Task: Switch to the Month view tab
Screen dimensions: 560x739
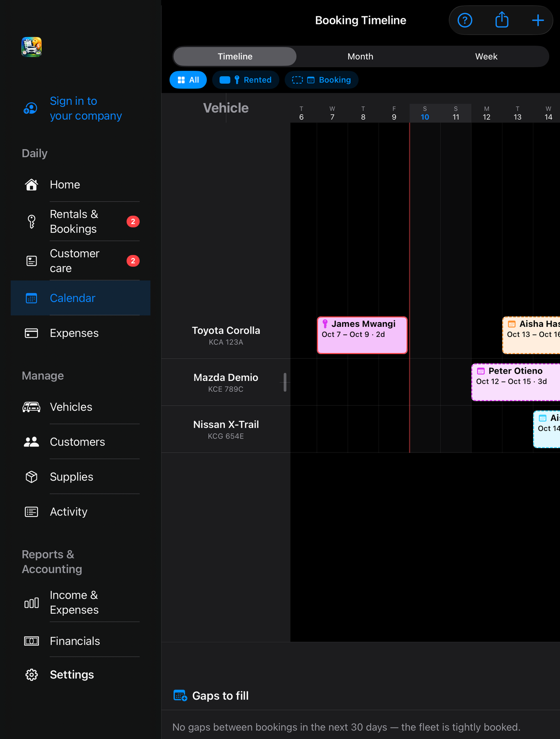Action: point(360,56)
